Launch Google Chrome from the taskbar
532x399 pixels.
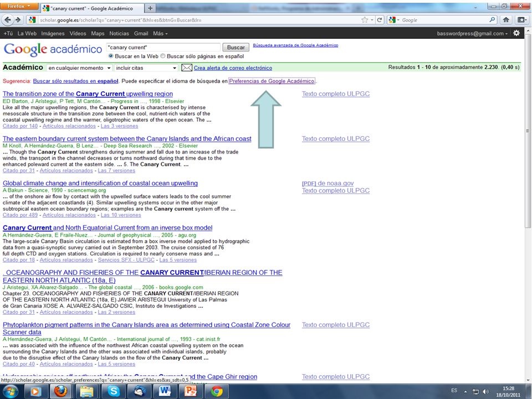point(217,392)
